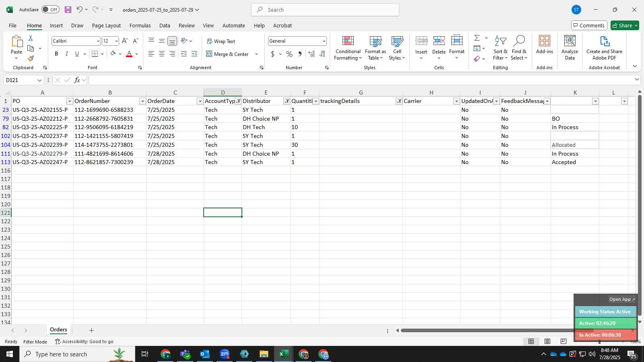644x362 pixels.
Task: Click the Search box in title bar
Action: click(325, 10)
